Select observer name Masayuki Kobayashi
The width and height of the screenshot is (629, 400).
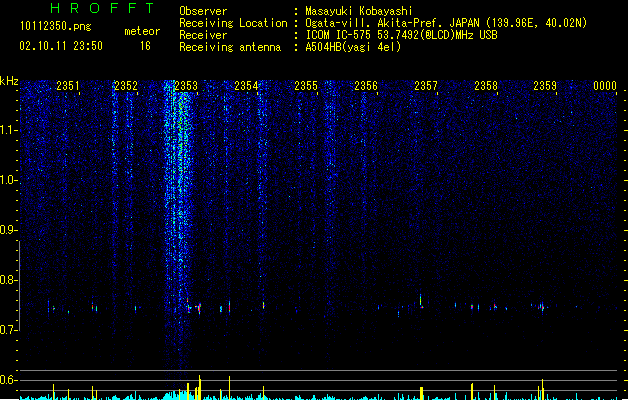[x=359, y=11]
